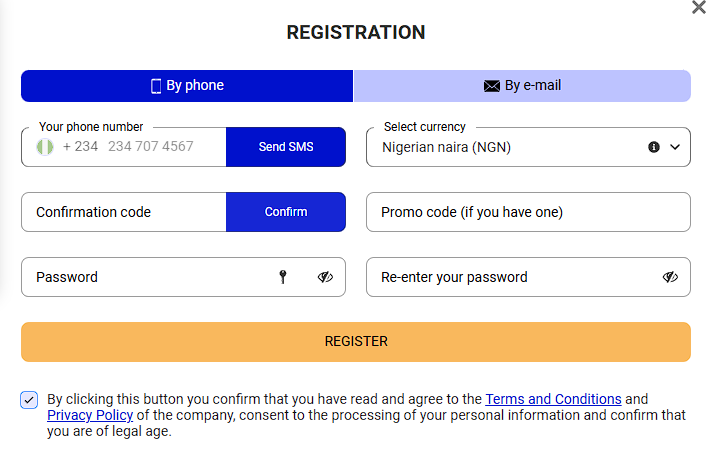Click the currency info icon
The height and width of the screenshot is (473, 712).
tap(654, 146)
